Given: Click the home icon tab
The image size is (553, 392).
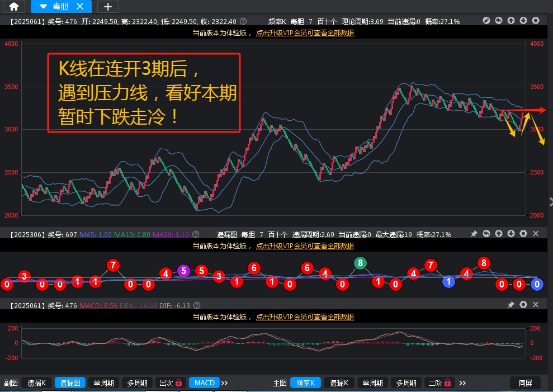Looking at the screenshot, I should coord(13,7).
